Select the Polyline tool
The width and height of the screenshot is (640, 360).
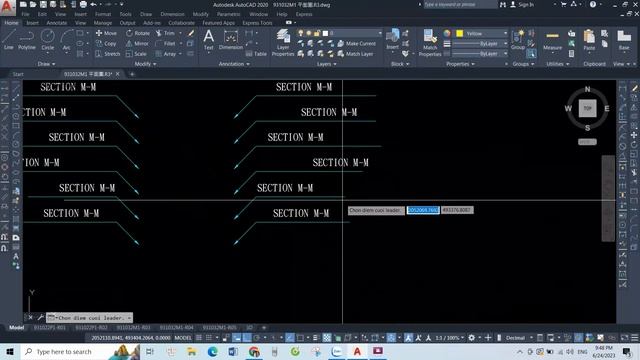point(27,40)
